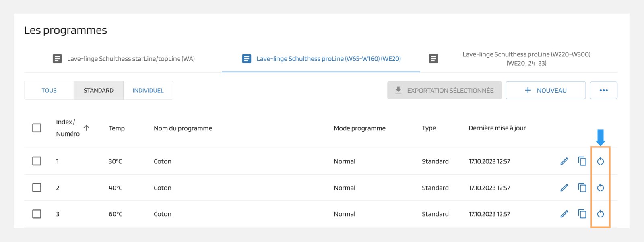Screen dimensions: 644x242
Task: Duplicate program 1 using the copy icon
Action: pyautogui.click(x=582, y=161)
